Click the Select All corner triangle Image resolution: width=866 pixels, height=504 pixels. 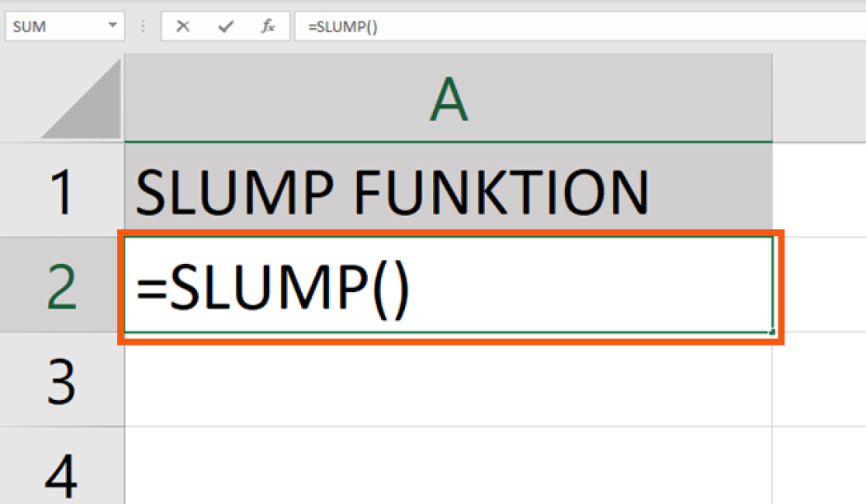click(82, 101)
